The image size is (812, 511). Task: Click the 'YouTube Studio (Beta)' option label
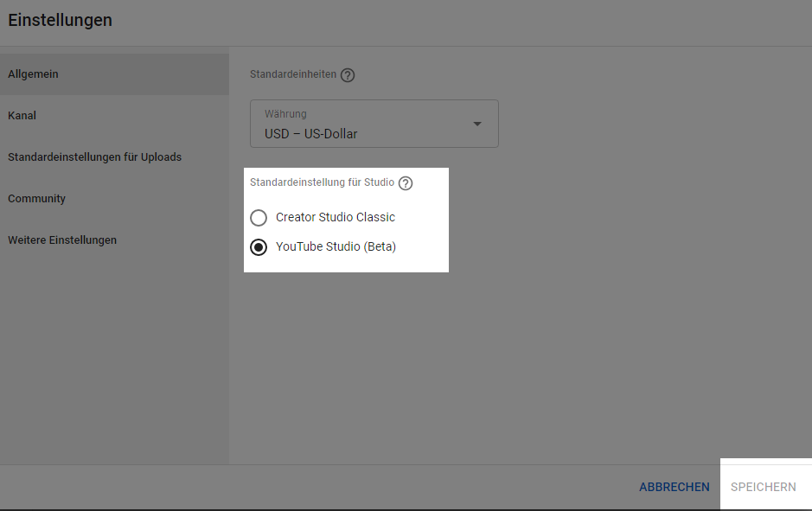tap(336, 247)
